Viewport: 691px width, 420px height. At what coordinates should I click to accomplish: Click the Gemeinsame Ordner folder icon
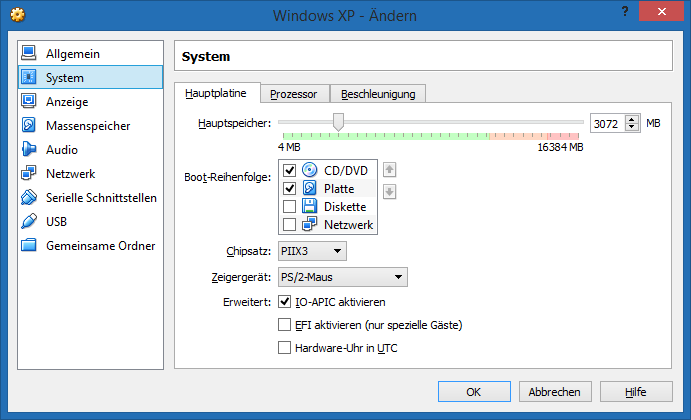tap(29, 245)
